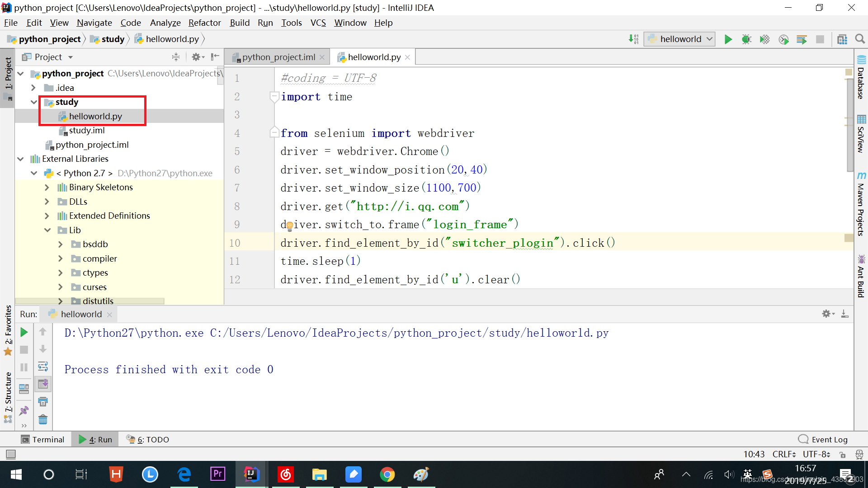Open the Event Log
Viewport: 868px width, 488px height.
pyautogui.click(x=823, y=440)
